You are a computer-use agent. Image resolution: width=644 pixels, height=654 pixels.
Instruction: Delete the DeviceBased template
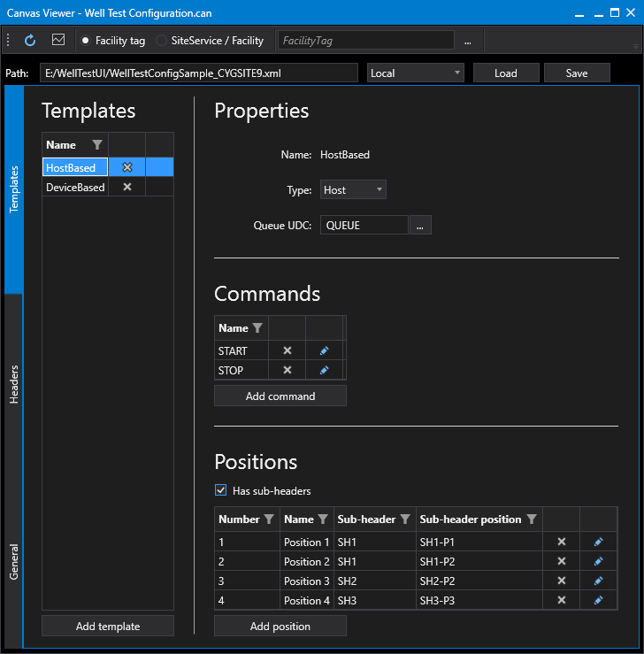click(127, 187)
